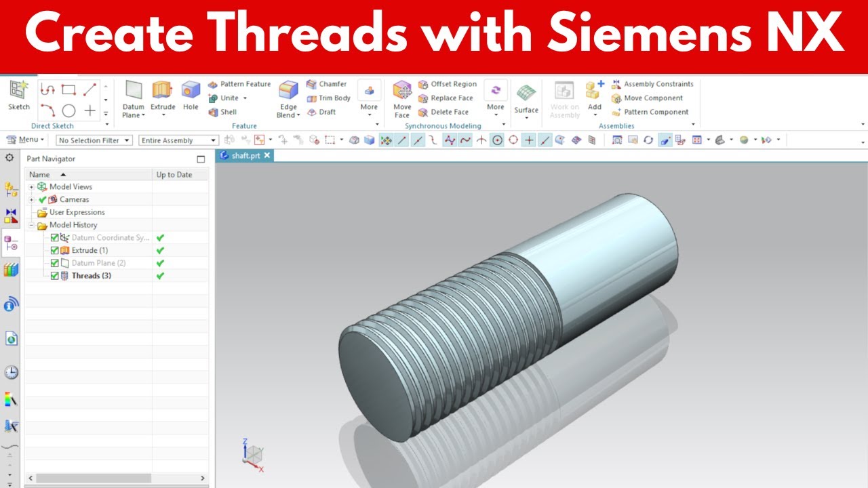Click the Assembly Constraints button

point(652,84)
